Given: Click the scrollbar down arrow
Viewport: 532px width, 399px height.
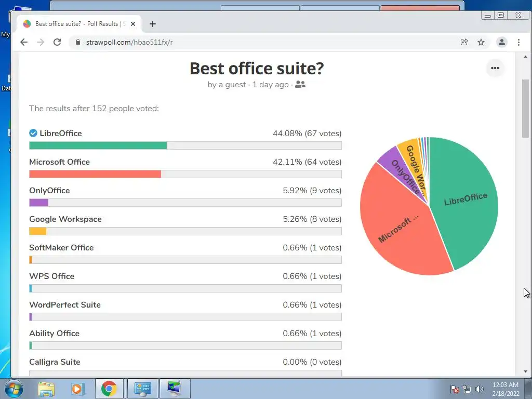Looking at the screenshot, I should point(526,371).
